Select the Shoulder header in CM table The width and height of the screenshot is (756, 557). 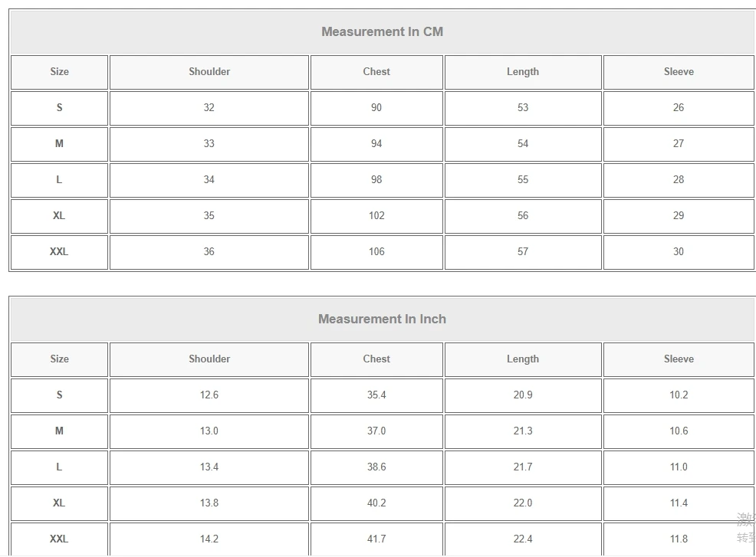coord(209,71)
